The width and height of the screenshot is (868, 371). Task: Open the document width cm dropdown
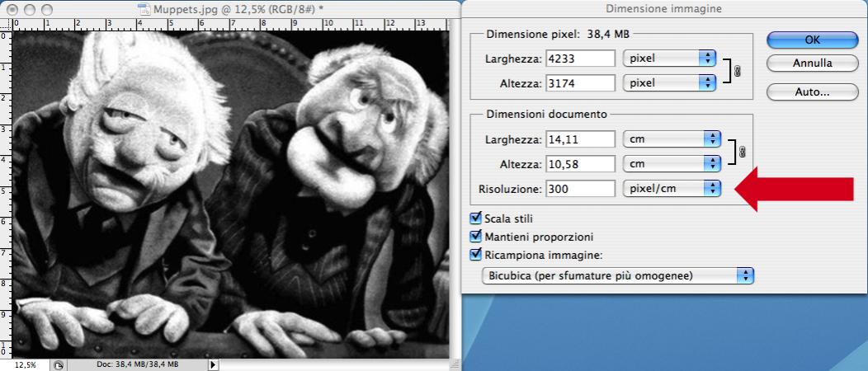pyautogui.click(x=672, y=139)
